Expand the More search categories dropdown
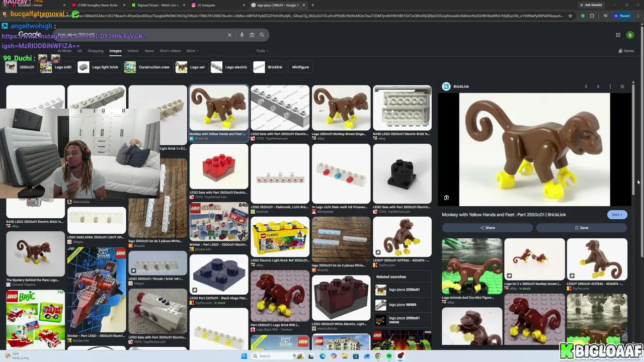644x362 pixels. click(192, 51)
